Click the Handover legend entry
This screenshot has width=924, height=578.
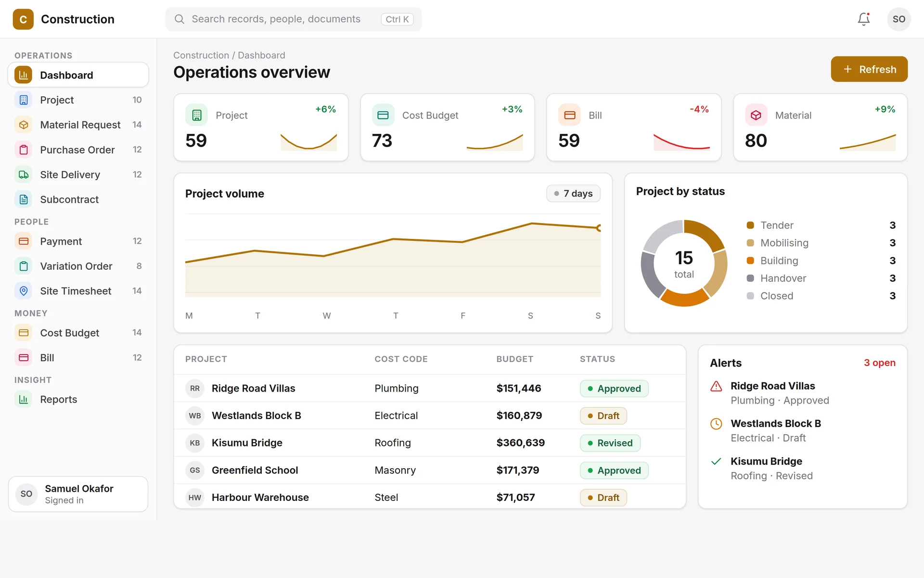click(821, 278)
